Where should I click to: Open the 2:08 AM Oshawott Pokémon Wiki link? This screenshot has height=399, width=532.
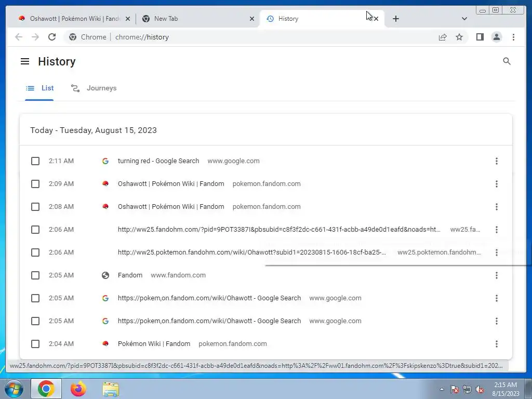pyautogui.click(x=171, y=207)
